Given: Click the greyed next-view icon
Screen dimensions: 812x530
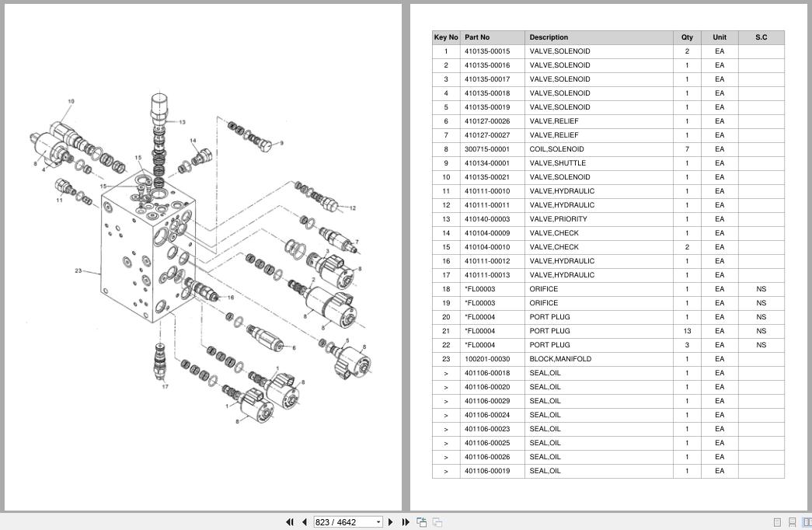Looking at the screenshot, I should pyautogui.click(x=437, y=522).
